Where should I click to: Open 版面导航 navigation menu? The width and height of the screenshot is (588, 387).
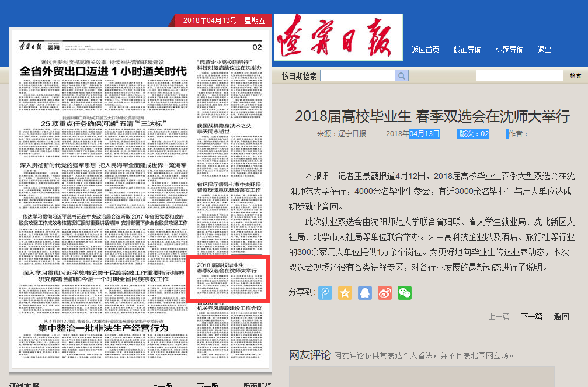[467, 50]
